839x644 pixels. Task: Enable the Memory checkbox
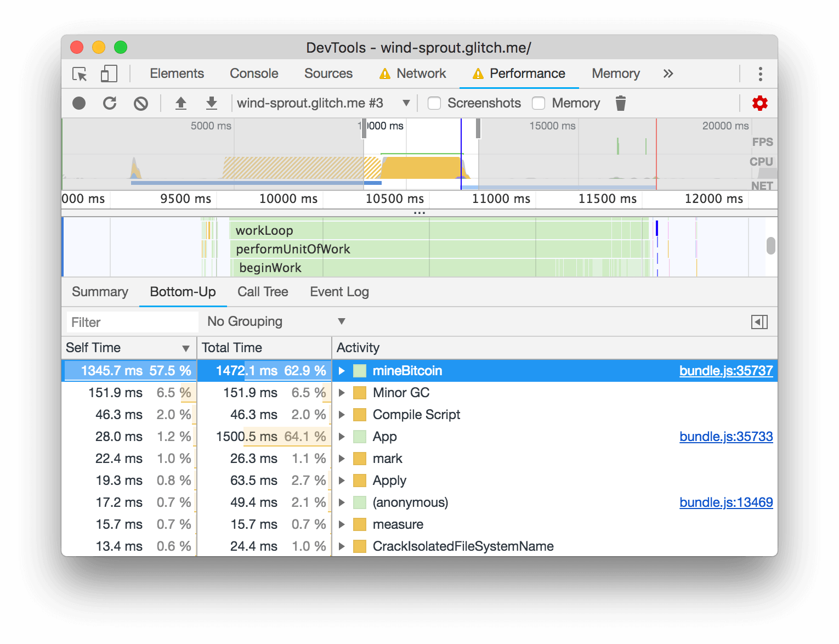tap(538, 103)
